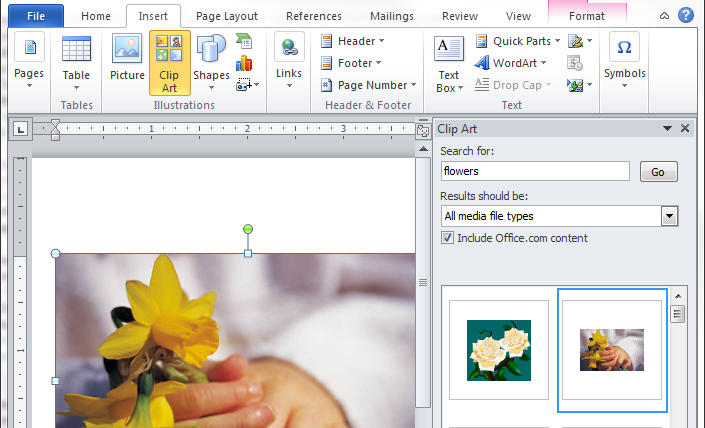Expand the Quick Parts menu
Viewport: 705px width, 428px height.
click(518, 41)
